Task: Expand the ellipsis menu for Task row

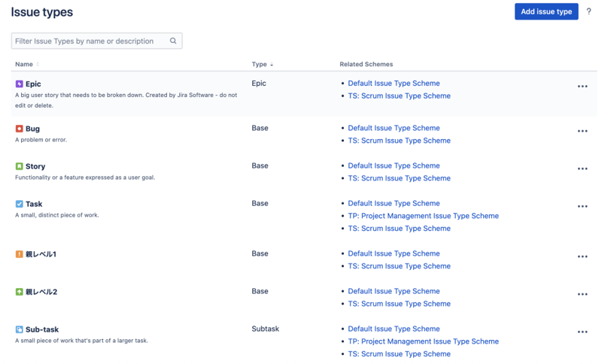Action: click(582, 206)
